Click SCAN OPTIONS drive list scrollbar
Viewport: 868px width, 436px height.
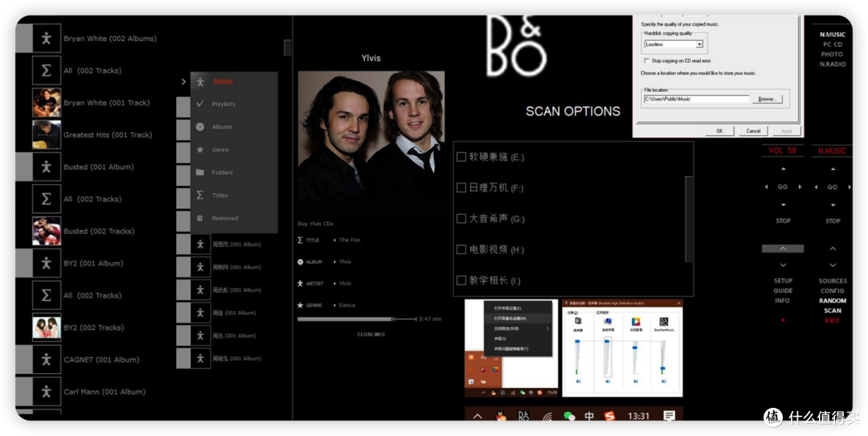(689, 219)
